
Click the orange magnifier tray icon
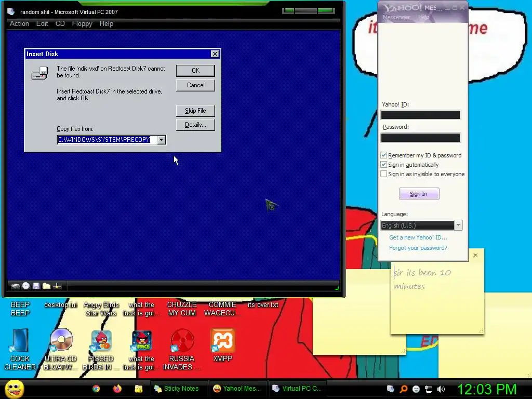(x=403, y=389)
